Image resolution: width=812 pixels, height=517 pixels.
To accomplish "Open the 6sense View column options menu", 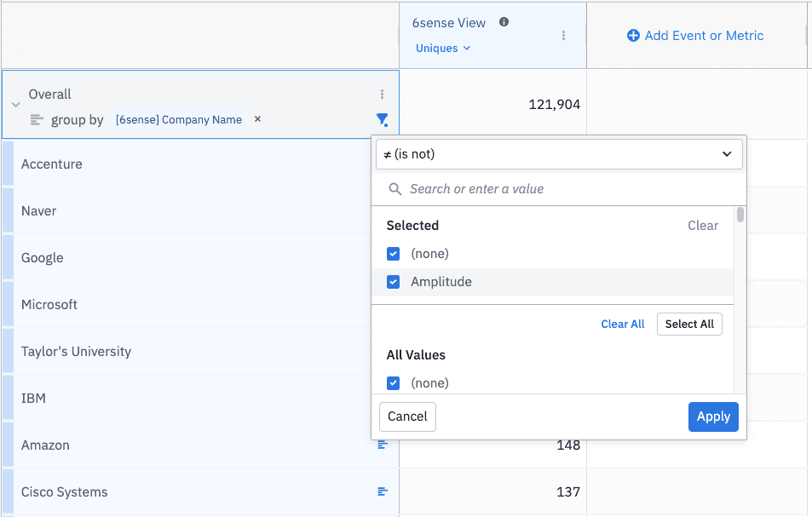I will coord(563,35).
